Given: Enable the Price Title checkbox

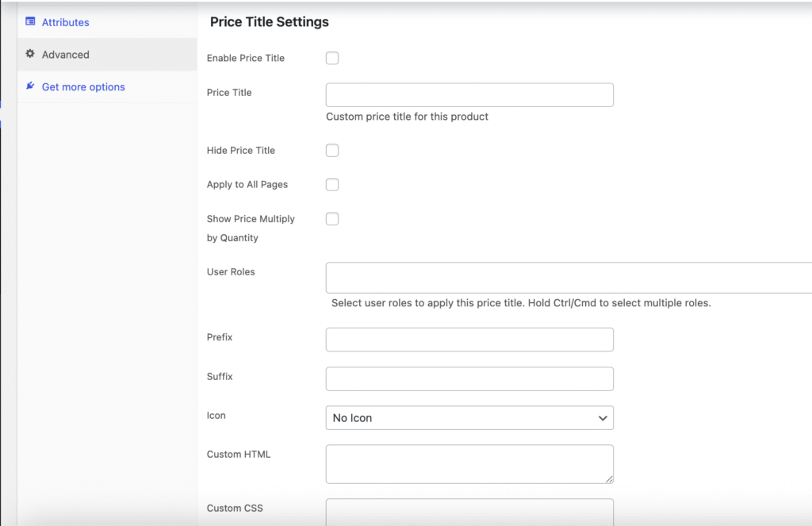Looking at the screenshot, I should pos(332,58).
